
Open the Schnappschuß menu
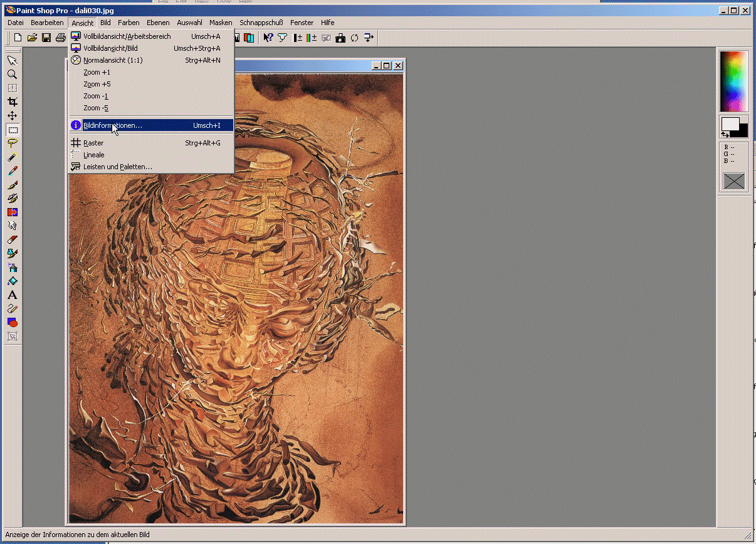coord(261,23)
